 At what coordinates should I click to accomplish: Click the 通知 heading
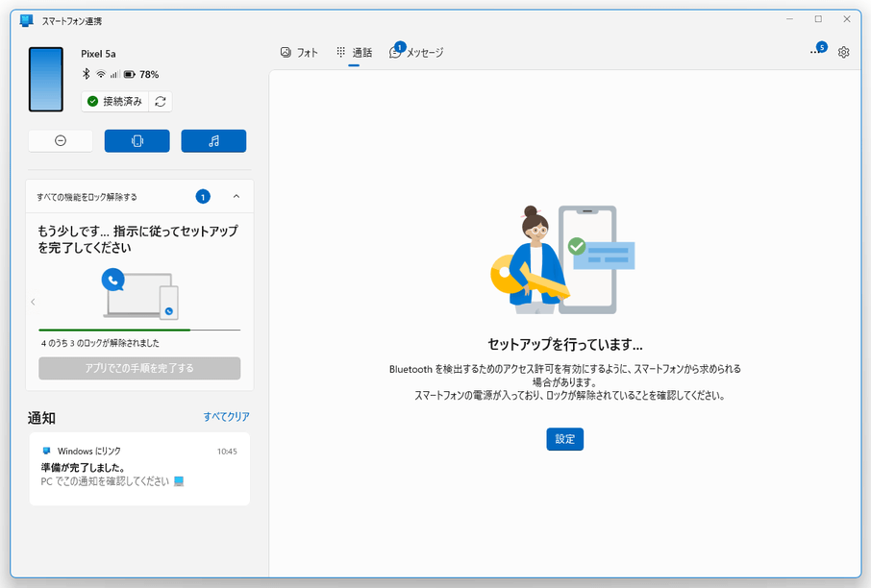[x=41, y=418]
